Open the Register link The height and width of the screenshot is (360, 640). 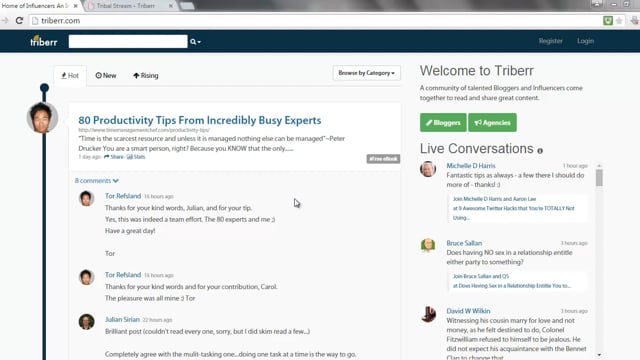550,41
